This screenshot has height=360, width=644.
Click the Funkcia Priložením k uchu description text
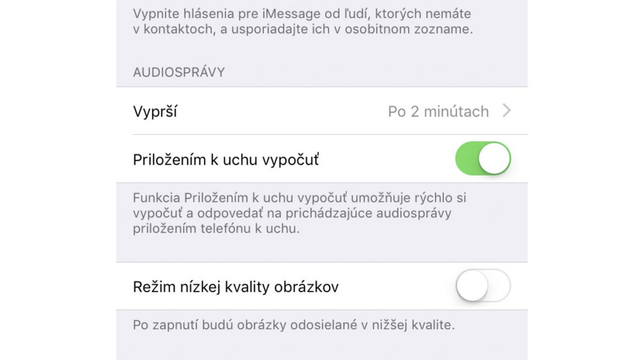pos(299,214)
